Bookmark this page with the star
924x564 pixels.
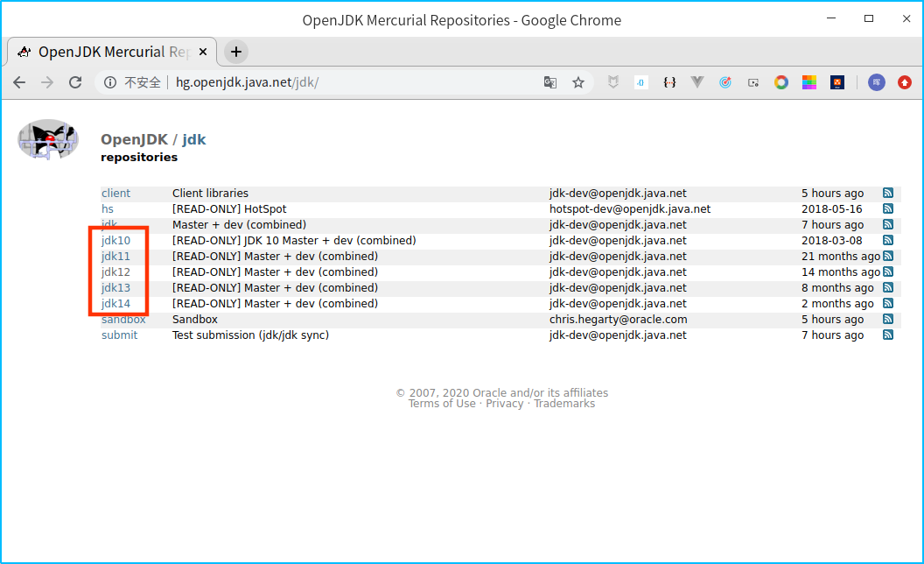coord(578,82)
